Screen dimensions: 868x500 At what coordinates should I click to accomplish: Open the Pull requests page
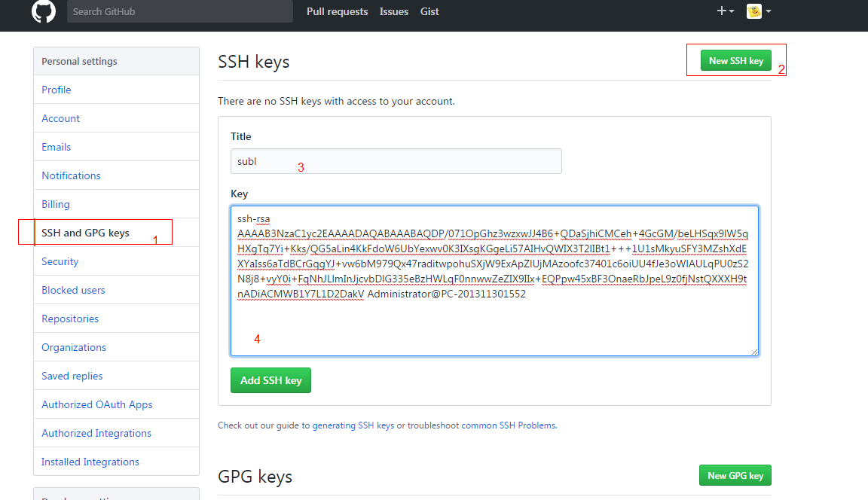tap(337, 11)
